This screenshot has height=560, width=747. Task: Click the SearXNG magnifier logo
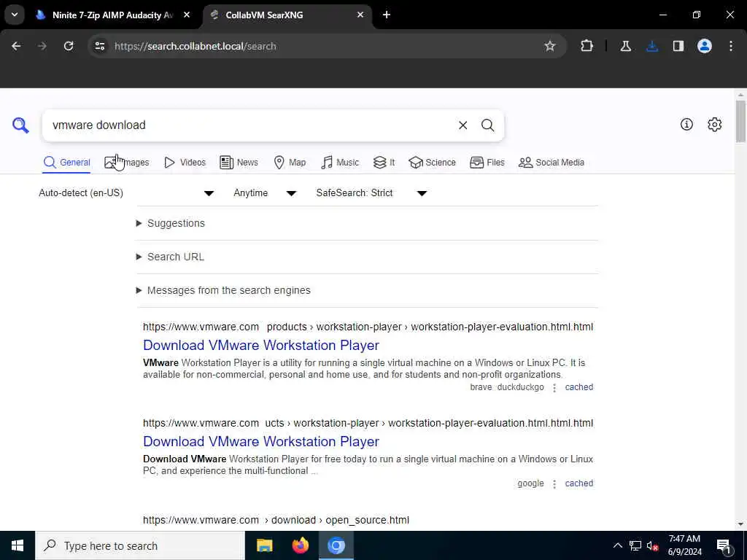20,125
